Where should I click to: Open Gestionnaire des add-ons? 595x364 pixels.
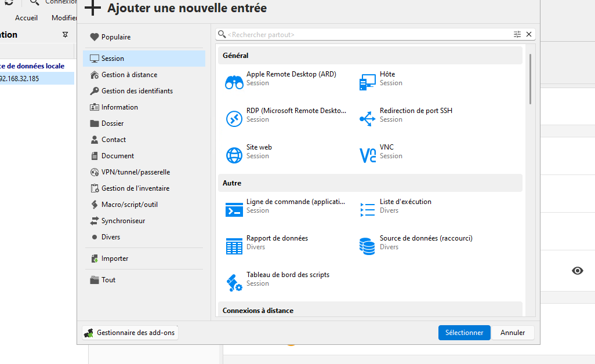[x=130, y=333]
